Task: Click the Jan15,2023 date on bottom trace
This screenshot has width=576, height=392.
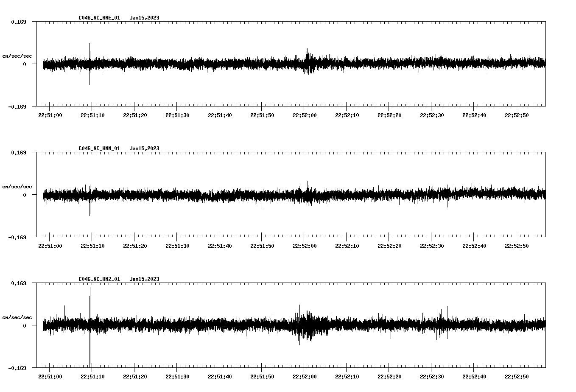Action: pos(145,279)
